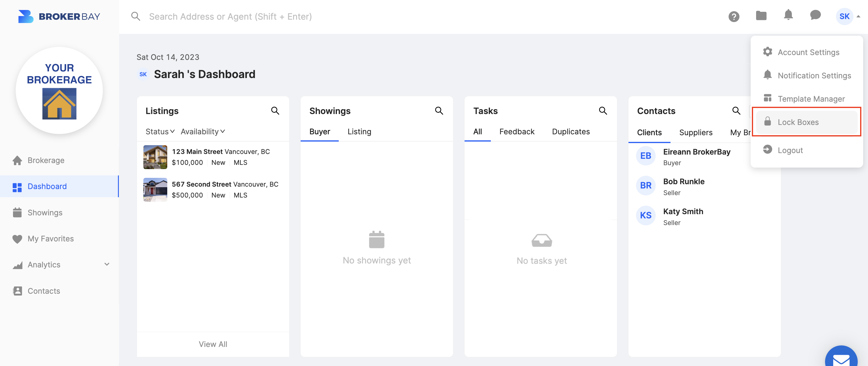Switch to the Buyer showings tab

coord(319,132)
